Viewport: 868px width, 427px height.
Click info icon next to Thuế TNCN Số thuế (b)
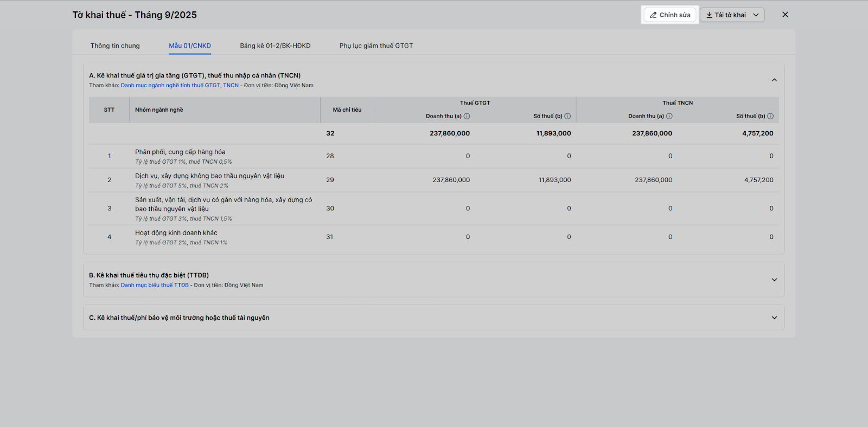pos(770,116)
